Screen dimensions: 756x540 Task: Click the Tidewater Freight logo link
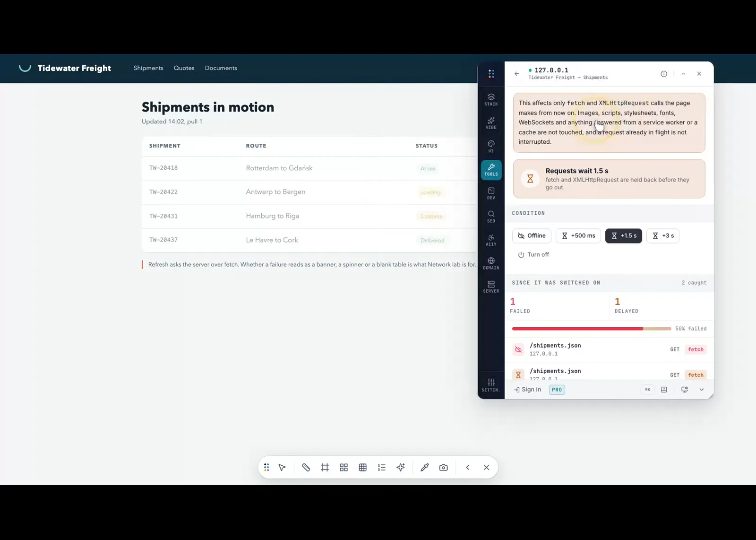point(65,68)
